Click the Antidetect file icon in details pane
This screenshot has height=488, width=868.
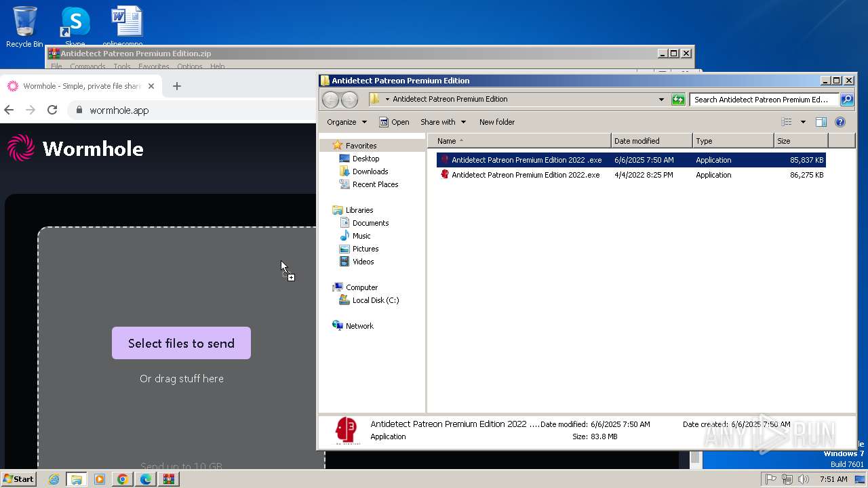(346, 430)
